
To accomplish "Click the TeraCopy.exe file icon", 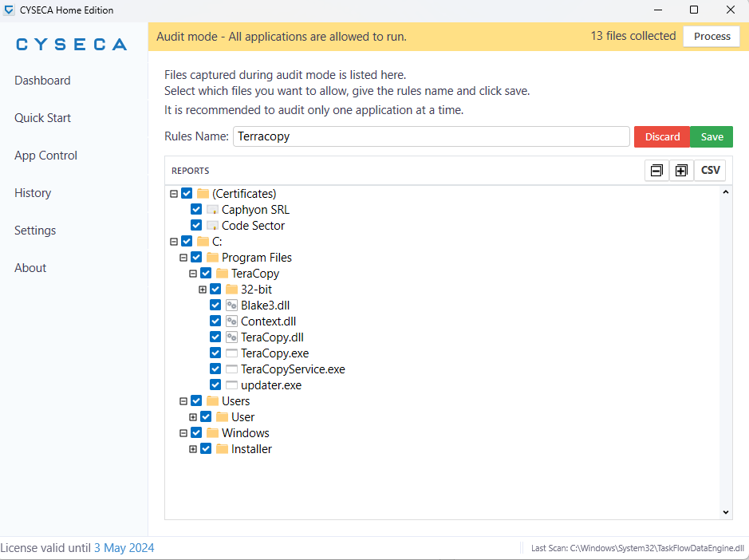I will click(231, 353).
